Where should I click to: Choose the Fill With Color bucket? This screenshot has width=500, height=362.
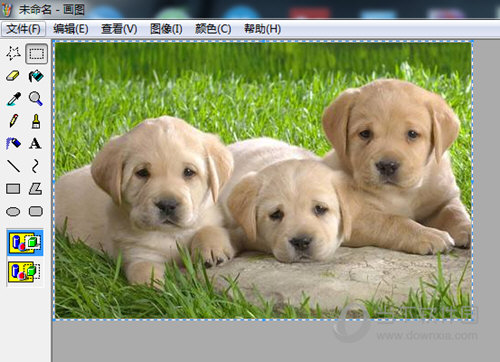coord(36,76)
